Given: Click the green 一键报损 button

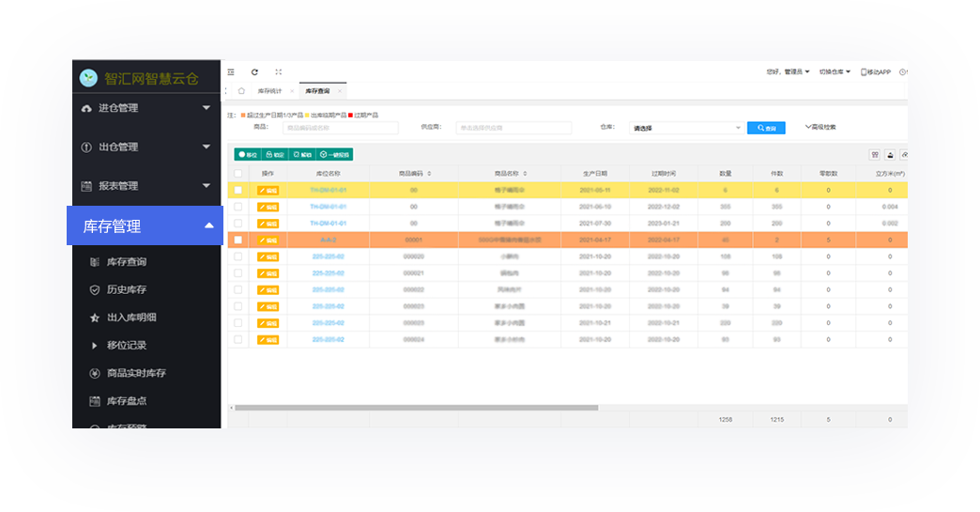Looking at the screenshot, I should pyautogui.click(x=335, y=154).
